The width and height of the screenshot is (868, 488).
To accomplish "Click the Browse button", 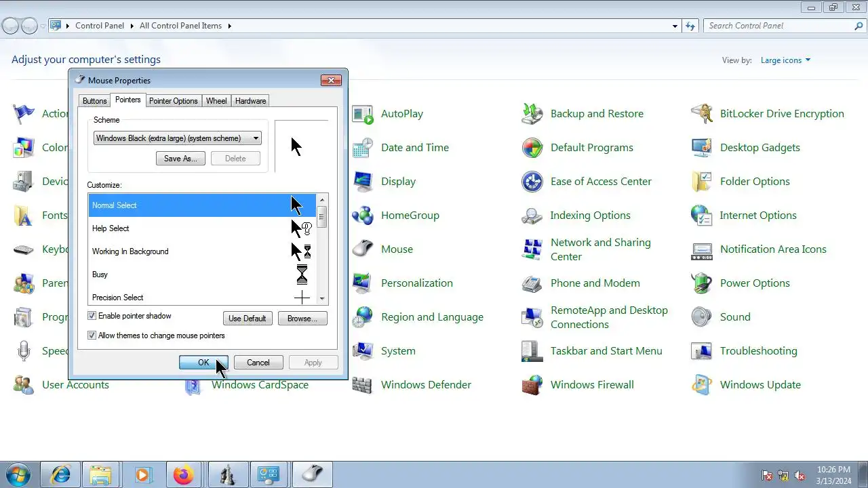I will (x=302, y=319).
